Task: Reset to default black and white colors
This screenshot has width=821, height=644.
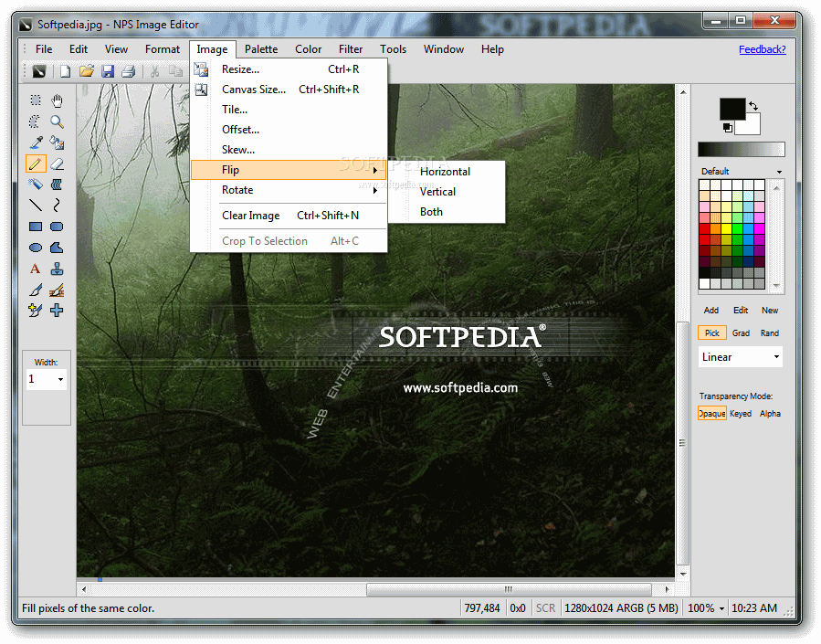Action: [x=727, y=127]
